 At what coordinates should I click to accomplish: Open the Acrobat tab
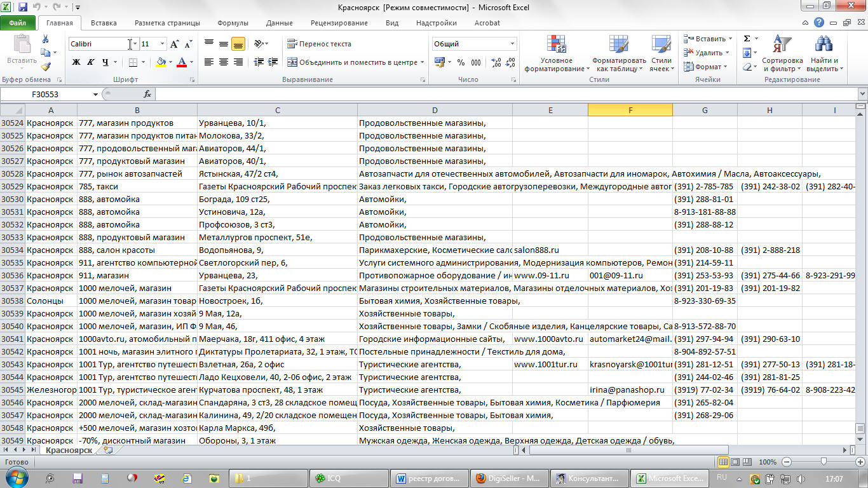(487, 23)
